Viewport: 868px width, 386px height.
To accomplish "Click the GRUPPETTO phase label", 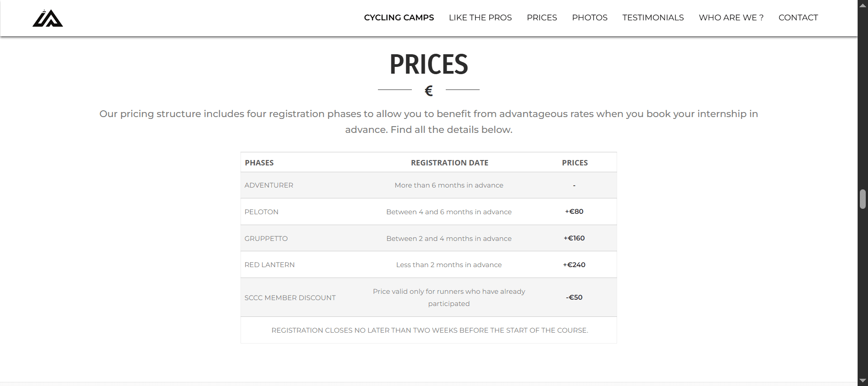I will [266, 239].
